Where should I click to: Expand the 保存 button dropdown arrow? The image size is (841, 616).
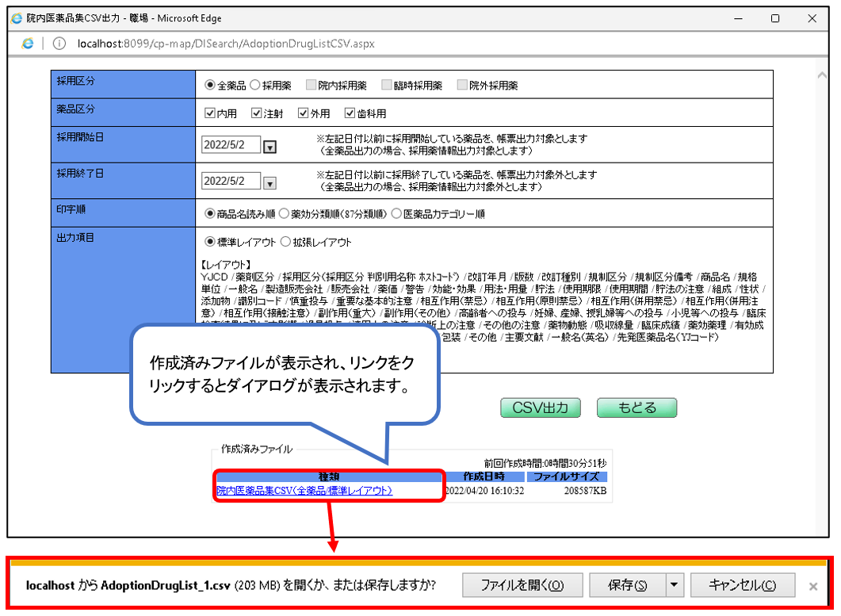click(675, 586)
